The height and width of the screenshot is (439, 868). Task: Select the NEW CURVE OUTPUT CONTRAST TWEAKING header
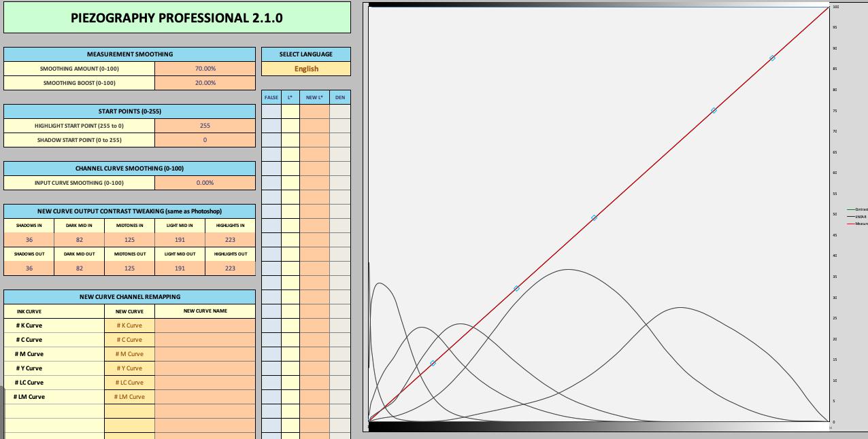coord(130,211)
